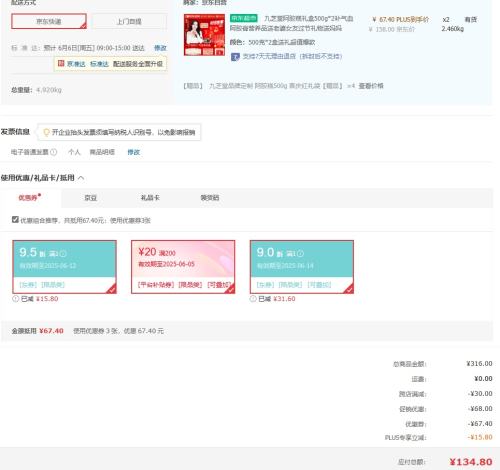Click the lightbulb tip icon in 发票信息
The image size is (500, 470).
pos(46,132)
